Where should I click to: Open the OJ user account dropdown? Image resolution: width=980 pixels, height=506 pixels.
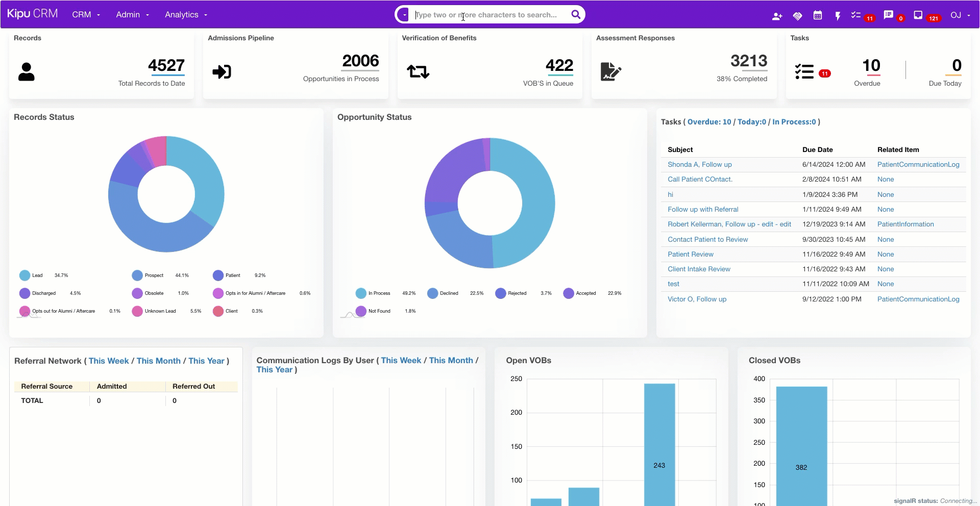(960, 15)
